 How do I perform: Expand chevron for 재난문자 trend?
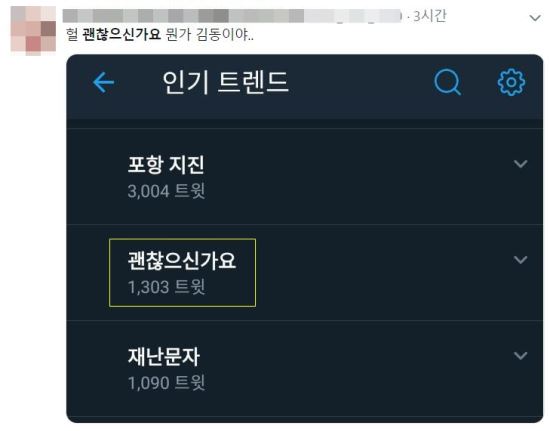[x=521, y=355]
